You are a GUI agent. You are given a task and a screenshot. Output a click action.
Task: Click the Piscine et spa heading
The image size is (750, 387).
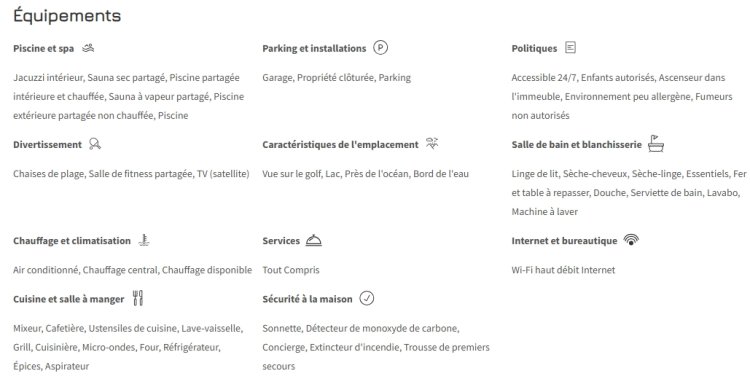[44, 48]
